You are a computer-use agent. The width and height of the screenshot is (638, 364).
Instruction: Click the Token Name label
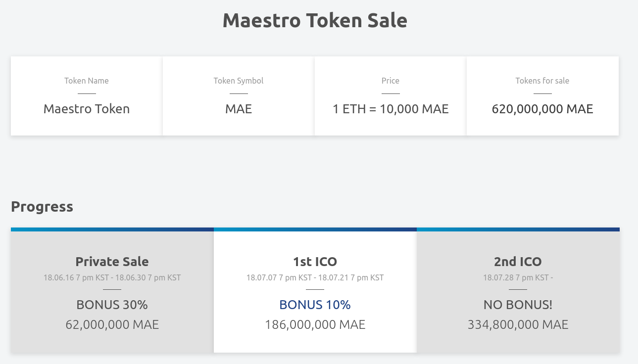(x=87, y=81)
